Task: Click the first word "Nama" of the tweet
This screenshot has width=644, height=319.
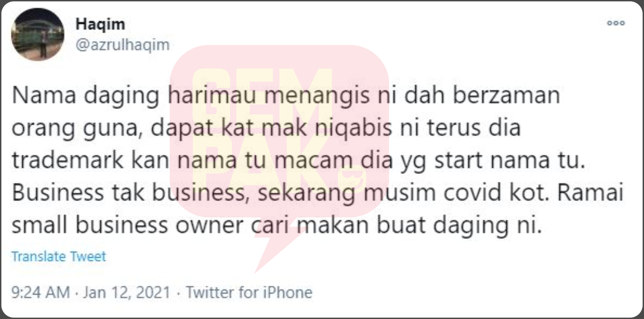Action: (44, 96)
